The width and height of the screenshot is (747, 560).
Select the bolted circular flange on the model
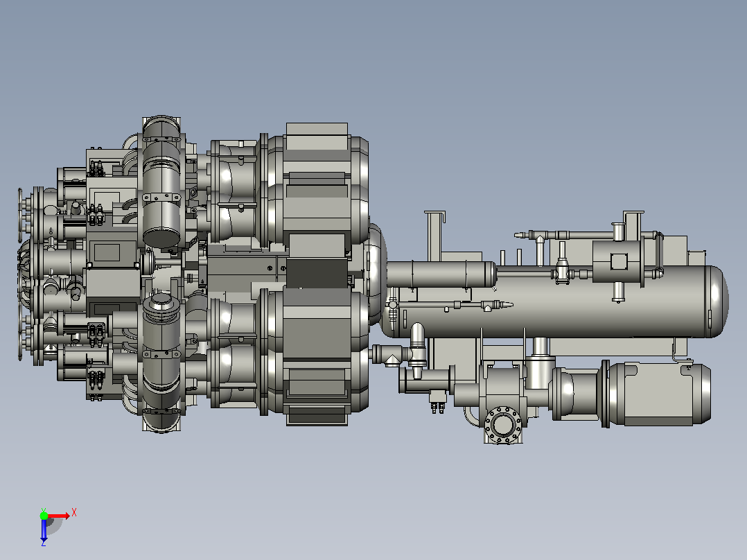(503, 423)
